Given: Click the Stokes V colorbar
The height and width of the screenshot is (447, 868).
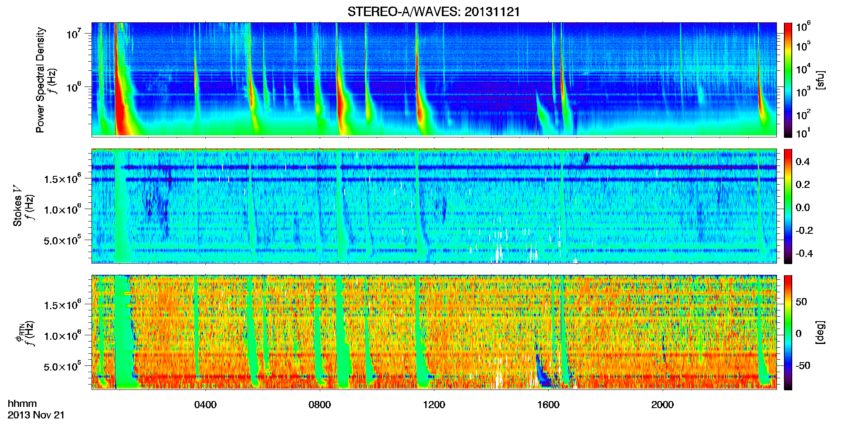Looking at the screenshot, I should click(x=788, y=206).
